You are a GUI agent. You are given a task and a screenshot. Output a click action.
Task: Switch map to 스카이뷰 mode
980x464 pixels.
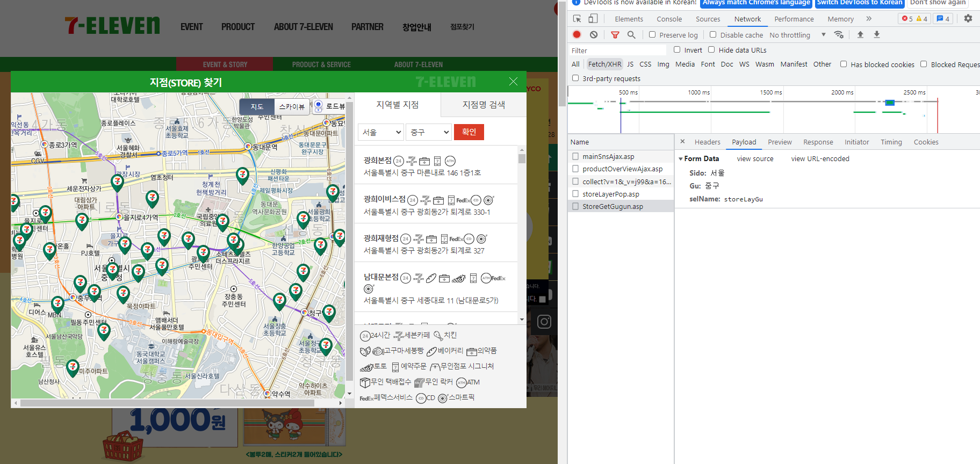[x=292, y=106]
